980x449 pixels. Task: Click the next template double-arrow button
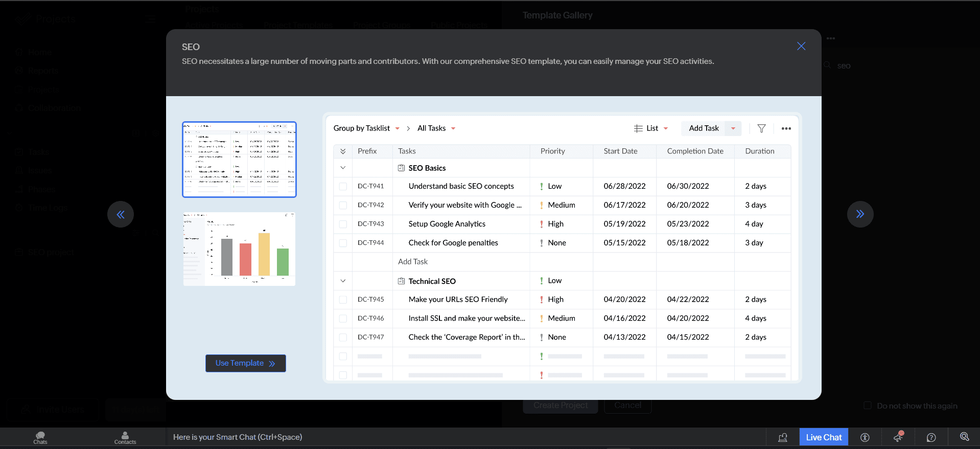pos(860,214)
